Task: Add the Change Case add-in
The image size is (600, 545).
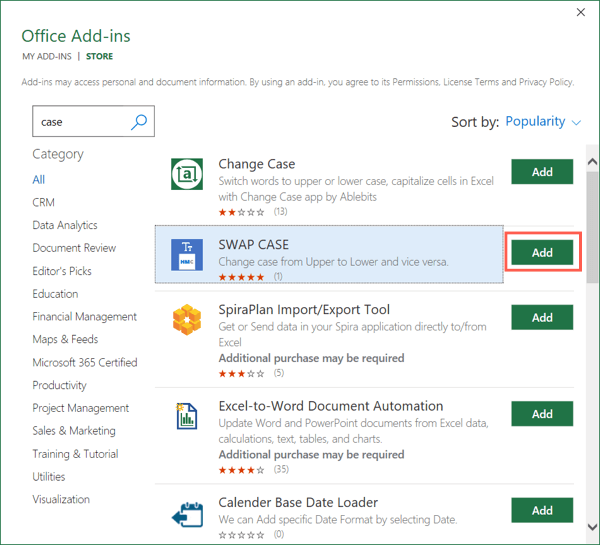Action: 542,172
